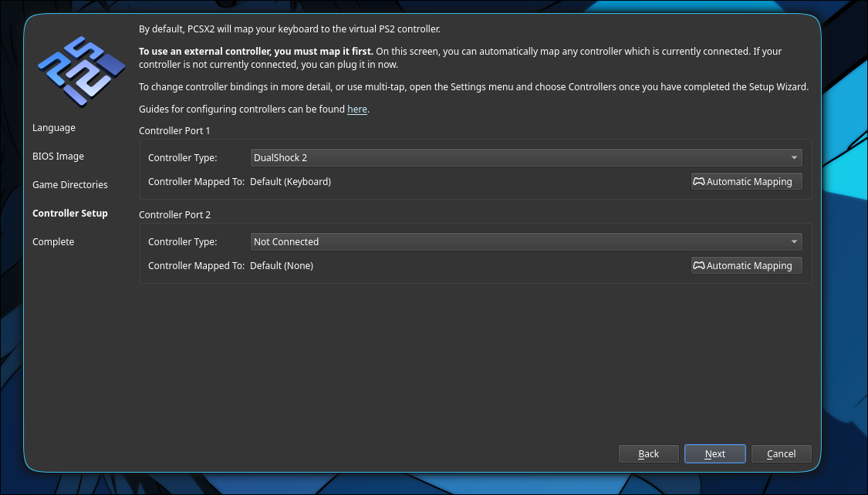This screenshot has width=868, height=495.
Task: Click the PCSX2 logo image
Action: point(81,72)
